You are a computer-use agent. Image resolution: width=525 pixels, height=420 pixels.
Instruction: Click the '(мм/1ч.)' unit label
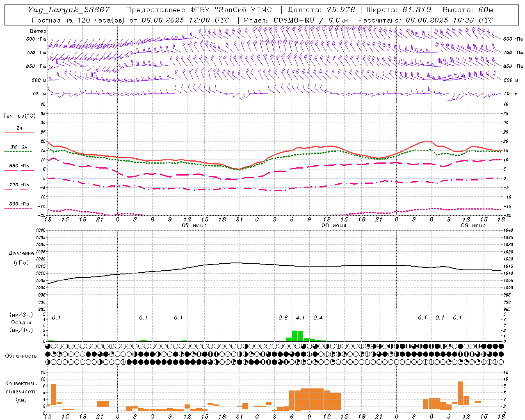tap(21, 330)
